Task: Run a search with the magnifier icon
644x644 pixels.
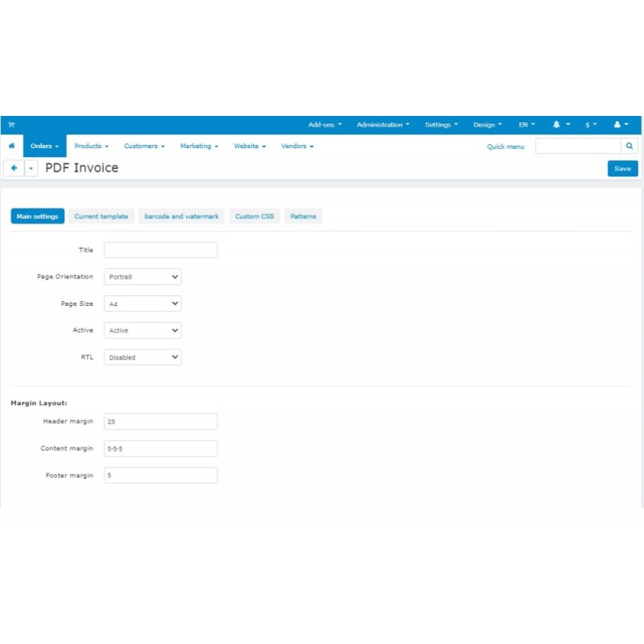Action: click(x=629, y=147)
